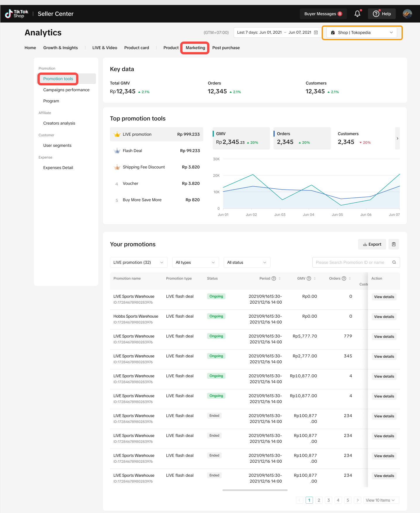Open the All status filter dropdown

click(247, 262)
